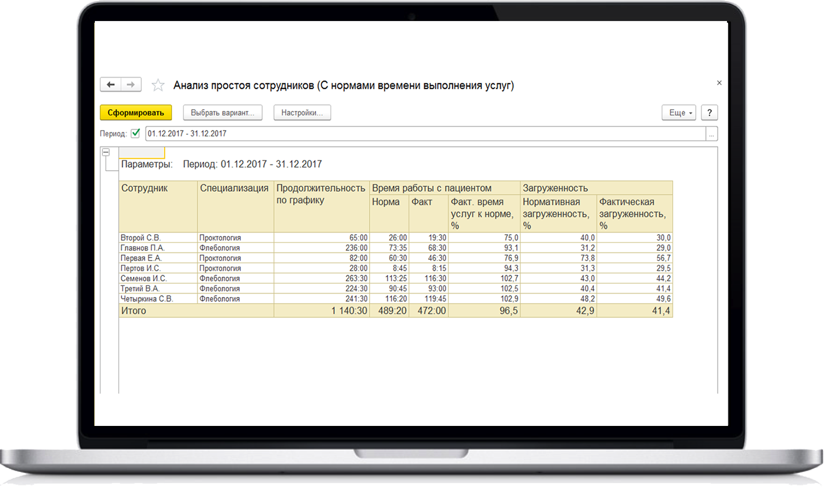Select Флебология cell for Главнов П.А.
This screenshot has width=824, height=504.
[x=236, y=248]
